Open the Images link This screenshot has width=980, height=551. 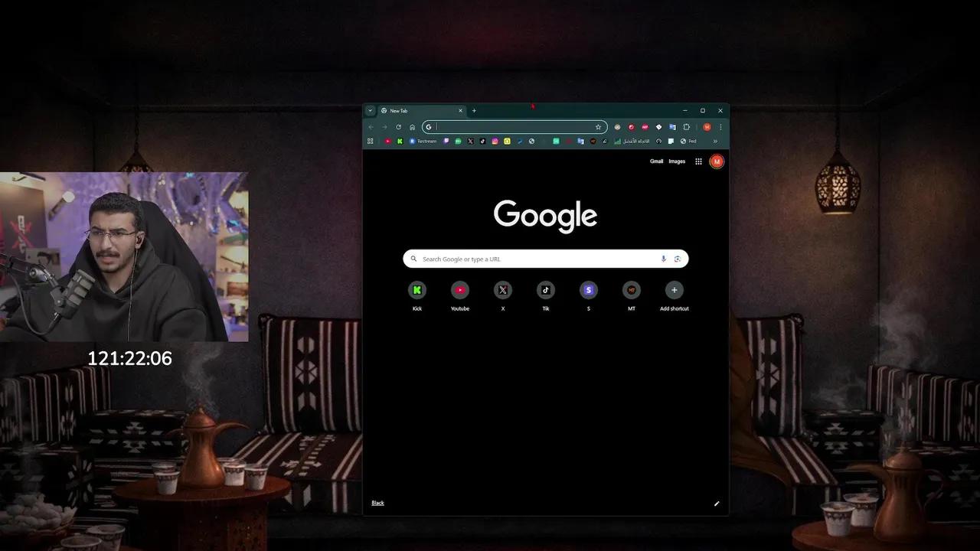(x=677, y=161)
